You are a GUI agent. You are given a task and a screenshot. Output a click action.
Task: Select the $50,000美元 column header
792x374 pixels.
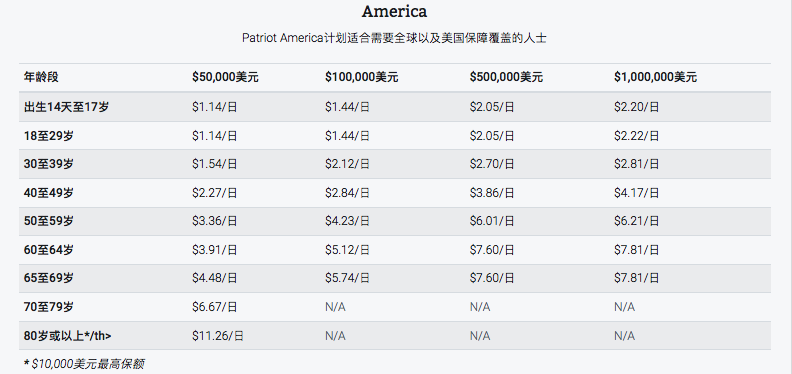225,77
